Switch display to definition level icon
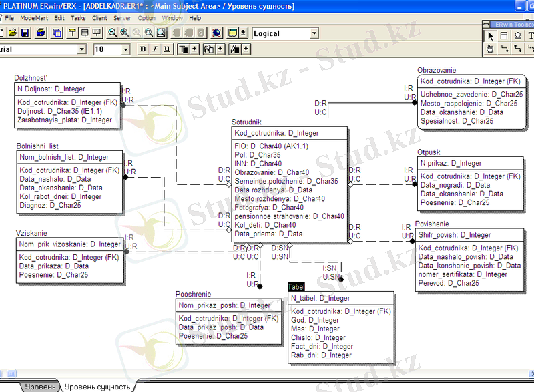 [97, 33]
